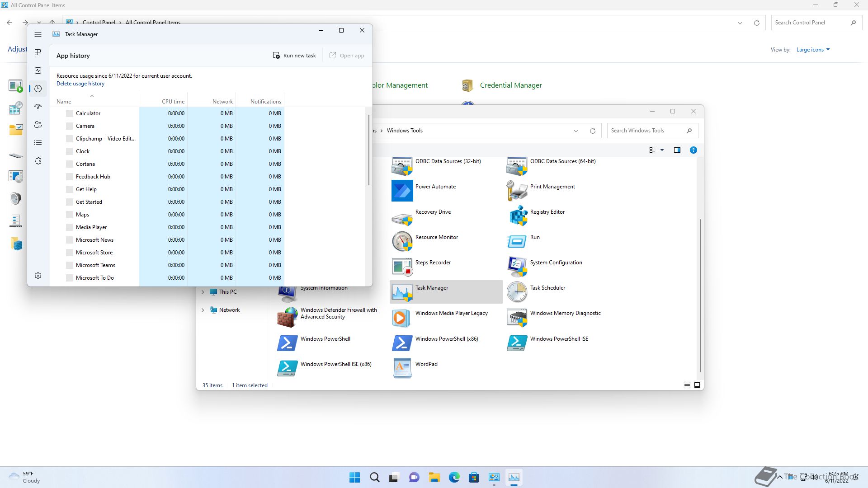This screenshot has width=868, height=488.
Task: Open weather widget on taskbar
Action: point(25,477)
